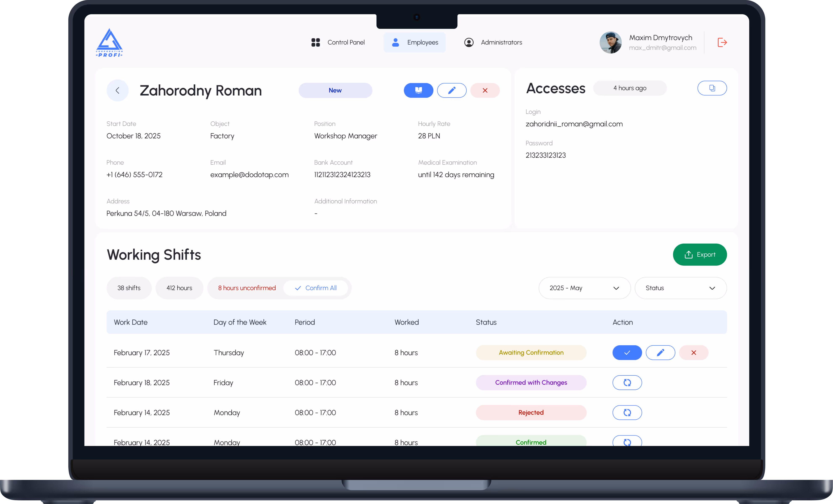Click the Corporation Profi logo
The image size is (833, 504).
109,43
